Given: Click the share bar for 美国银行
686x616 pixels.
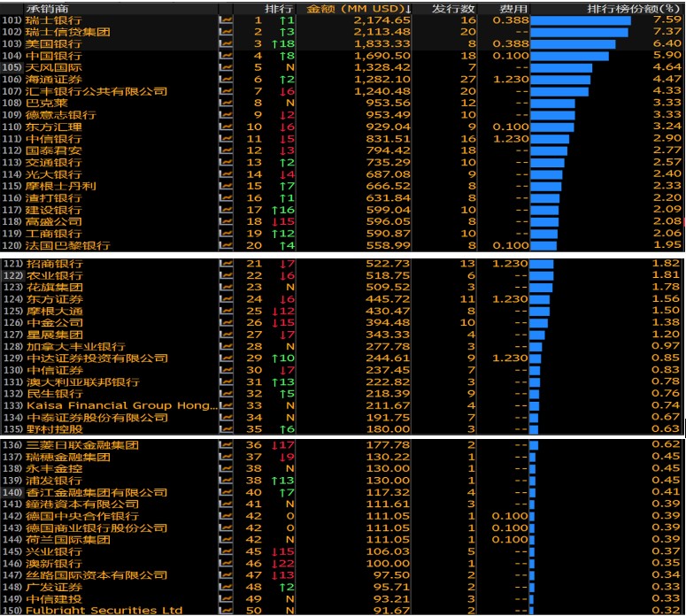Looking at the screenshot, I should 573,44.
